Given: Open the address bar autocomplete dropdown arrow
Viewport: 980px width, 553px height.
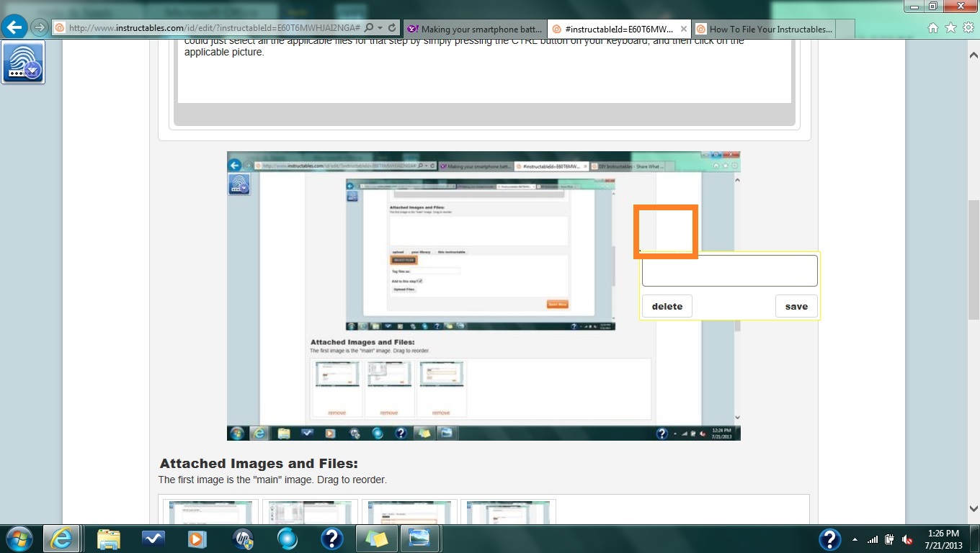Looking at the screenshot, I should point(380,28).
